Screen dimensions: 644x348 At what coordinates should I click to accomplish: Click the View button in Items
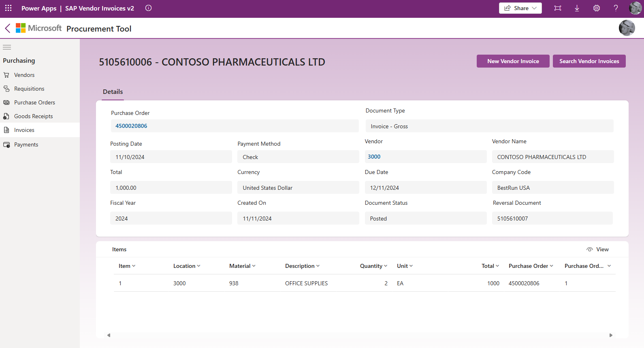click(598, 249)
